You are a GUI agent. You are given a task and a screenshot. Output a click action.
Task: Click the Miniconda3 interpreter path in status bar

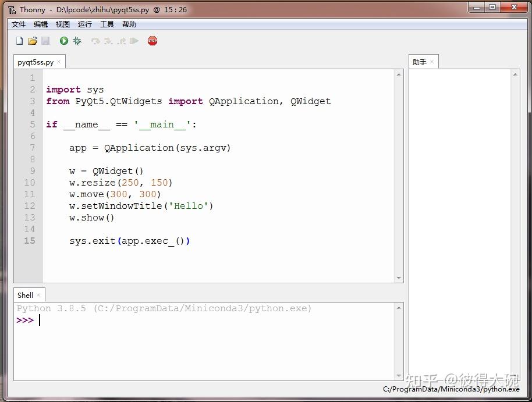[x=453, y=390]
